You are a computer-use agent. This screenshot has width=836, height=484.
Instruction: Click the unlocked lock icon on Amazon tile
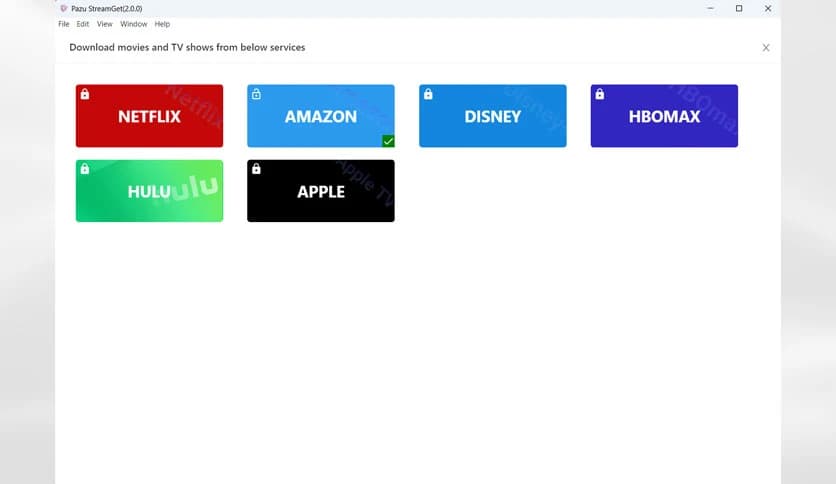point(256,94)
